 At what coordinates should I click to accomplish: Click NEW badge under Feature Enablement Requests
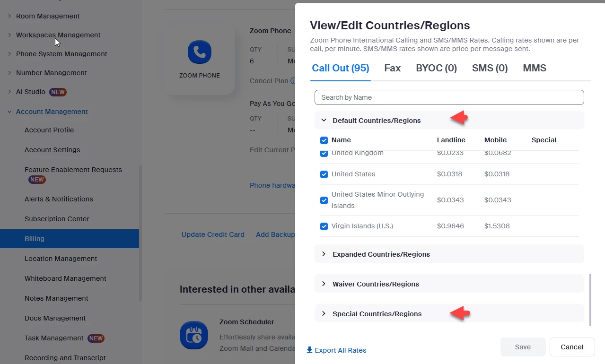click(37, 180)
